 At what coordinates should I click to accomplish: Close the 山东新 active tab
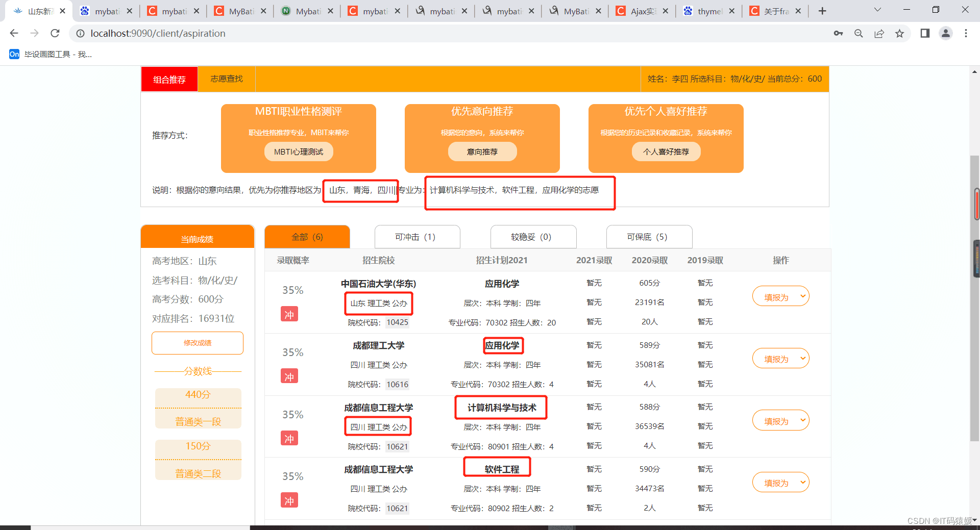pos(62,11)
